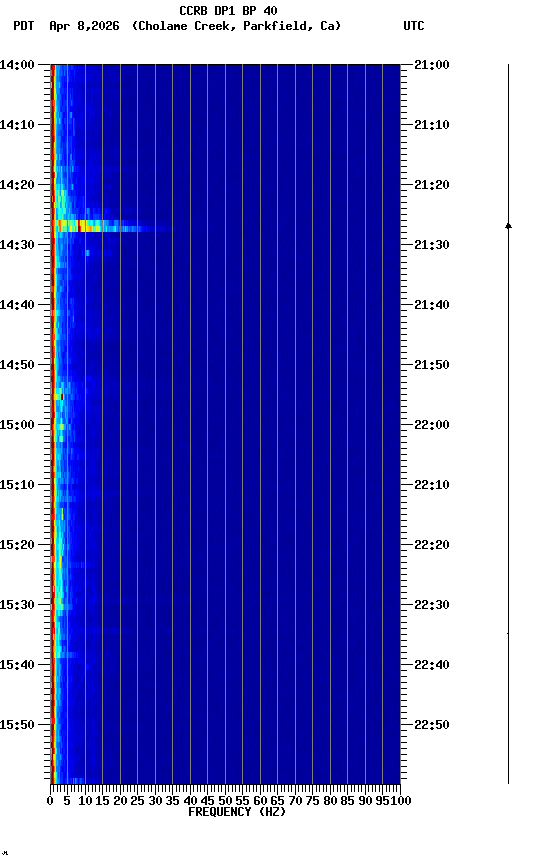Click the location text '(Cholame Creek, Parkfield, Ca)'
552x864 pixels.
point(236,26)
